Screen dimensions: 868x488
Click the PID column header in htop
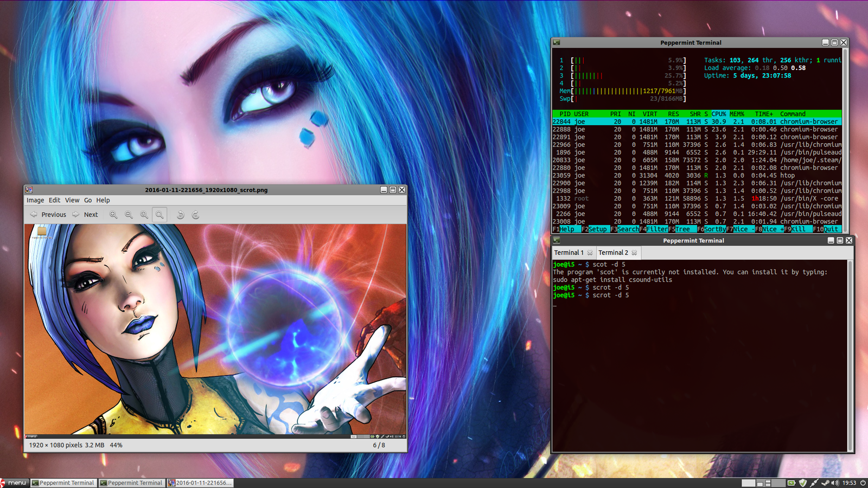[565, 114]
